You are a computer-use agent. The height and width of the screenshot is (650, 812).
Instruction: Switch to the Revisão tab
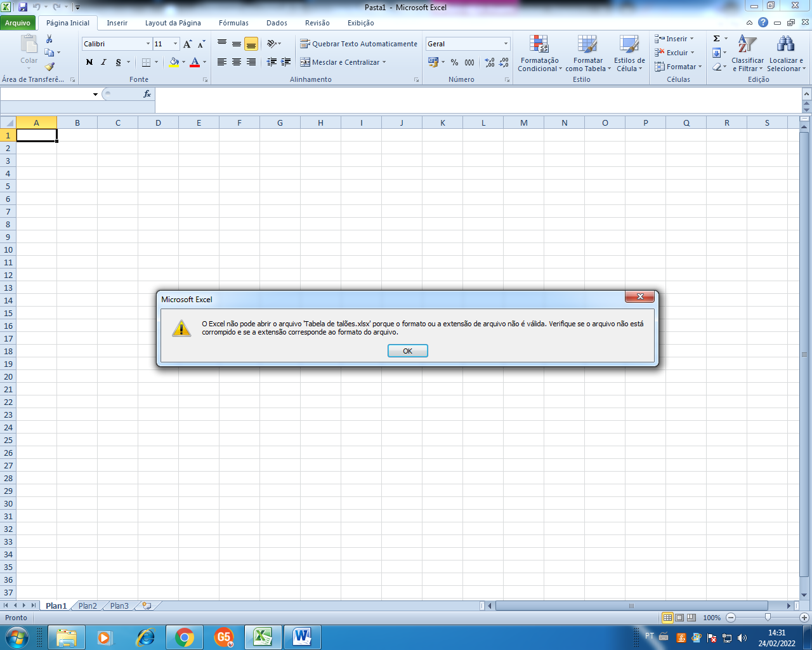[x=317, y=23]
